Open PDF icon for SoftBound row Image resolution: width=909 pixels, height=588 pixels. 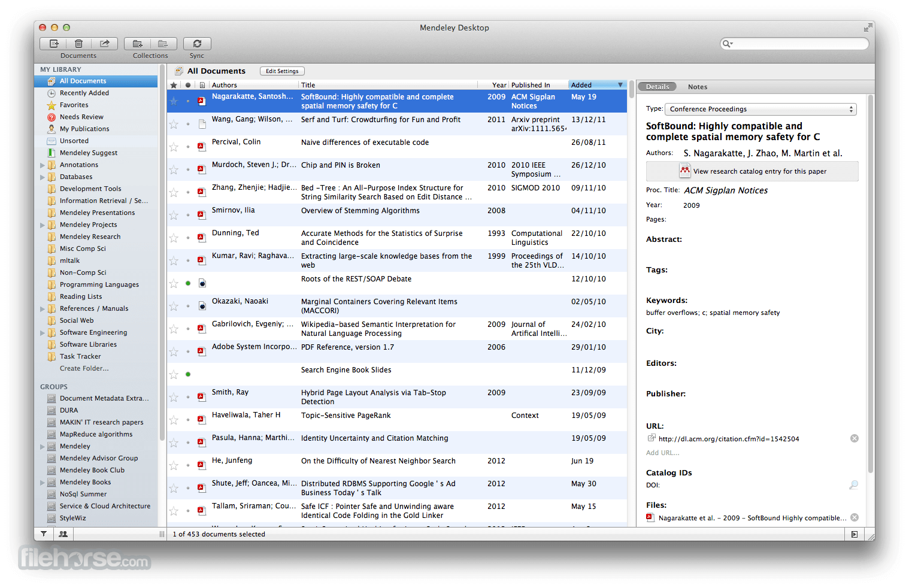point(202,101)
